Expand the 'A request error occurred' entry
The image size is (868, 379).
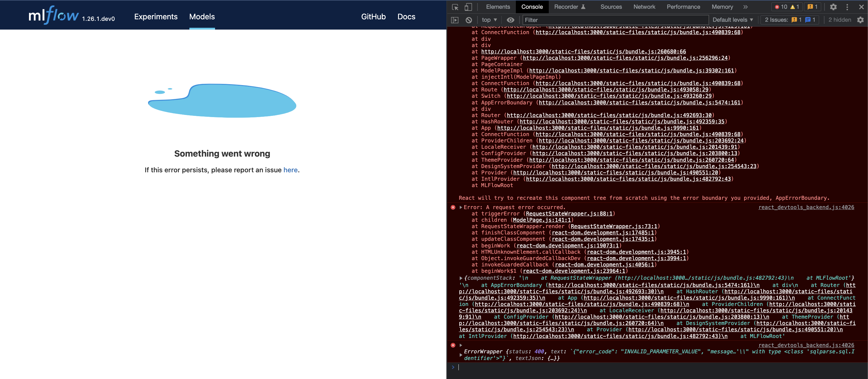[461, 207]
